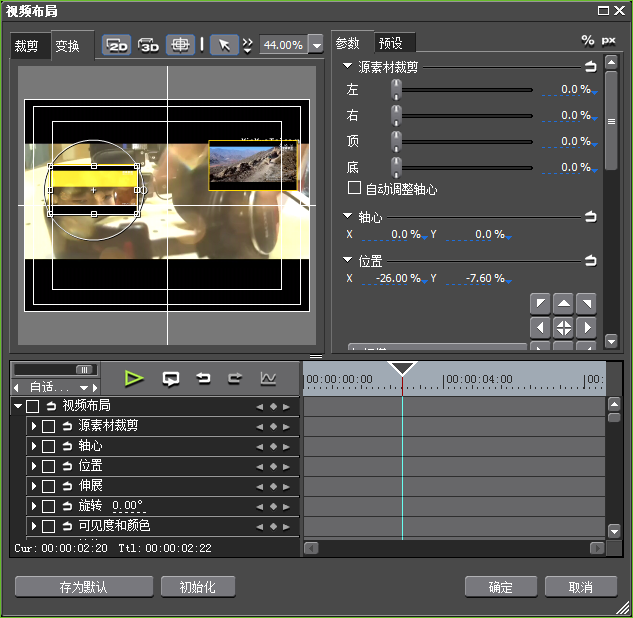Viewport: 633px width, 618px height.
Task: Open the 预设 tab
Action: 390,43
